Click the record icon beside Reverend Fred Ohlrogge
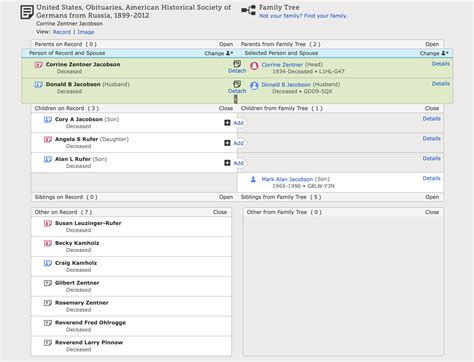This screenshot has height=362, width=474. tap(48, 323)
